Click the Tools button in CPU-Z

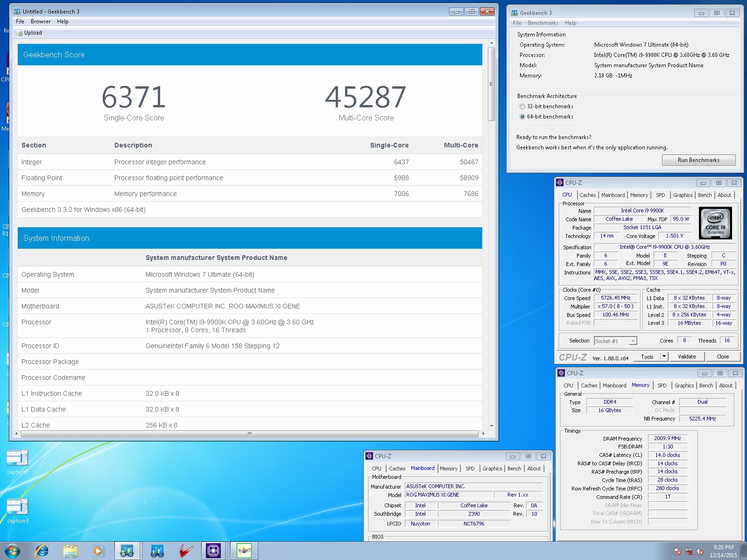tap(647, 357)
